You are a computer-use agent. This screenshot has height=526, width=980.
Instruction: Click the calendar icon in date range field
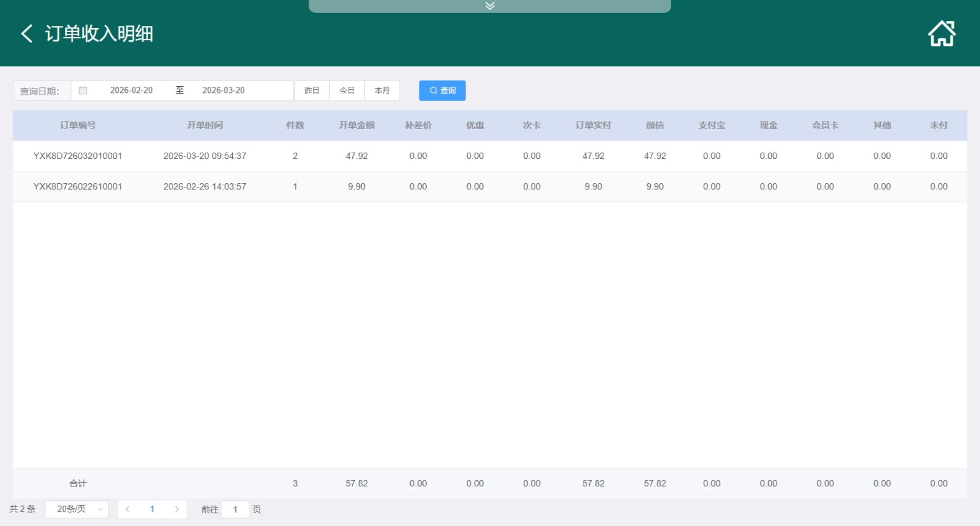[83, 90]
